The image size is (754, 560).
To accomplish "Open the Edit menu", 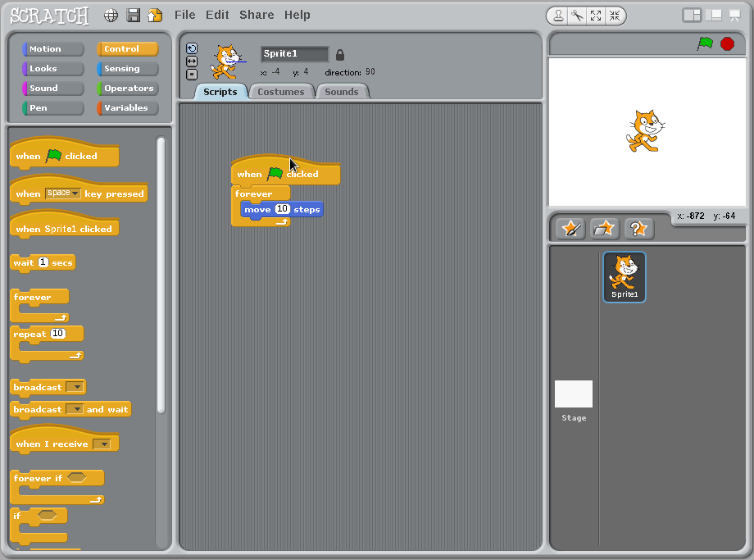I will (217, 15).
